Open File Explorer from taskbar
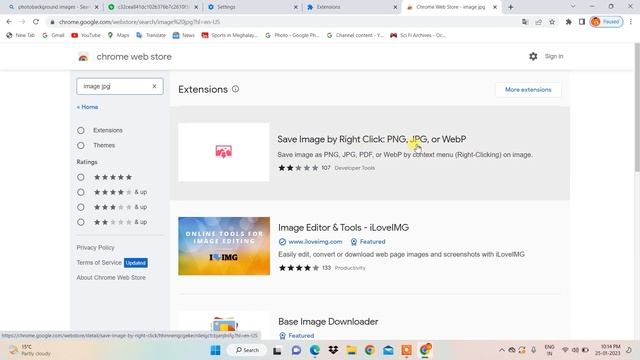This screenshot has width=640, height=360. (351, 350)
